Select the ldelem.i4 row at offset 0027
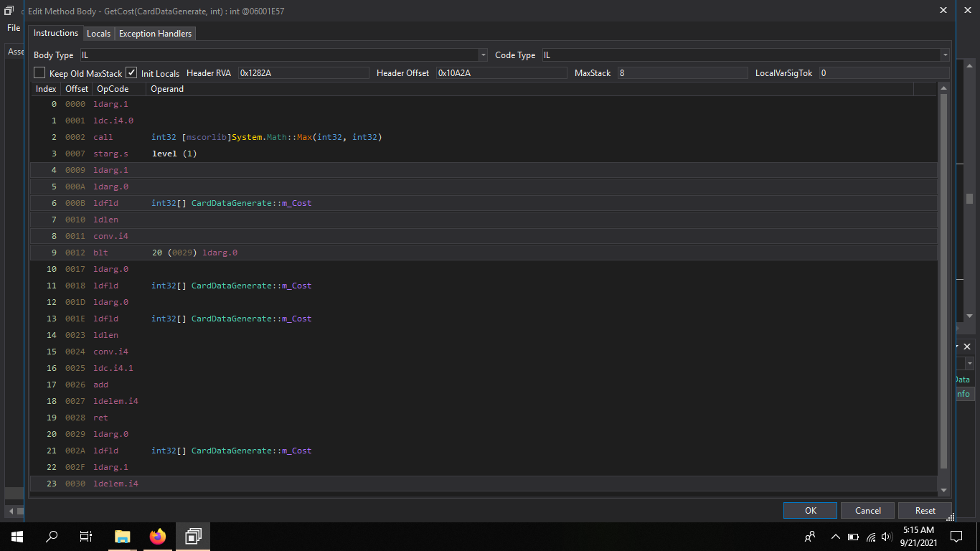 [484, 401]
